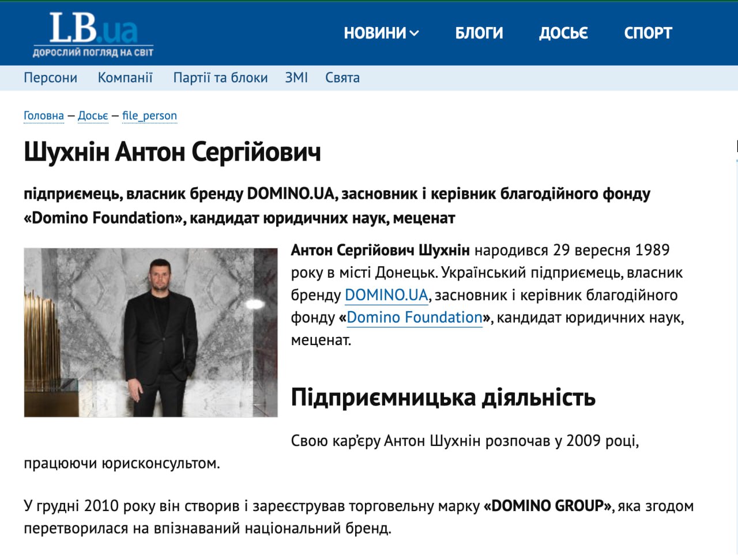Image resolution: width=738 pixels, height=560 pixels.
Task: Click the LB.ua logo
Action: (x=93, y=33)
